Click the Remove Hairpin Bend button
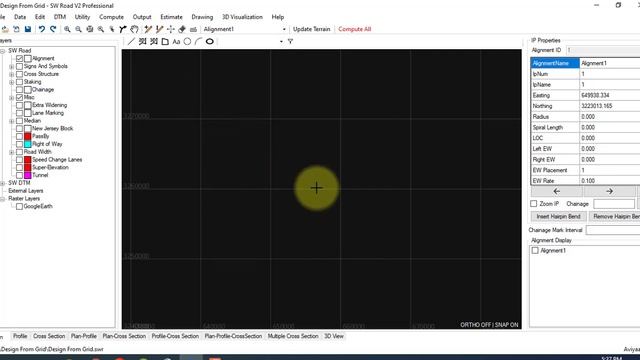This screenshot has height=360, width=640. point(614,216)
